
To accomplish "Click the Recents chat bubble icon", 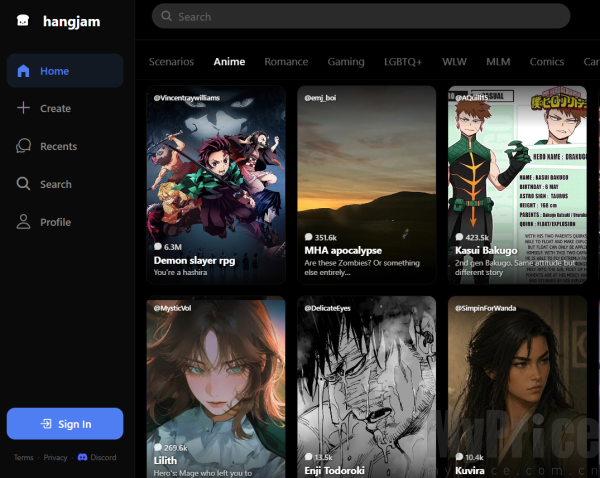I will point(23,146).
